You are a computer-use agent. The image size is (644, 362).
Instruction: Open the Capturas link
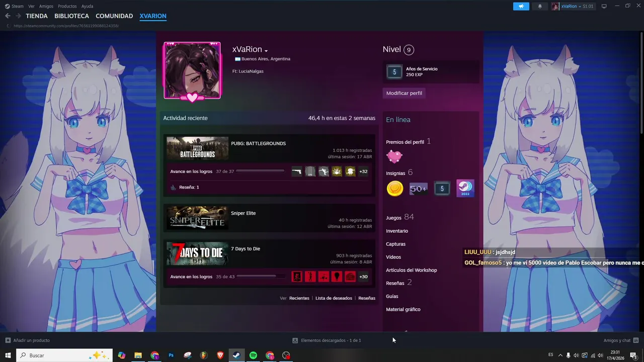pos(395,244)
